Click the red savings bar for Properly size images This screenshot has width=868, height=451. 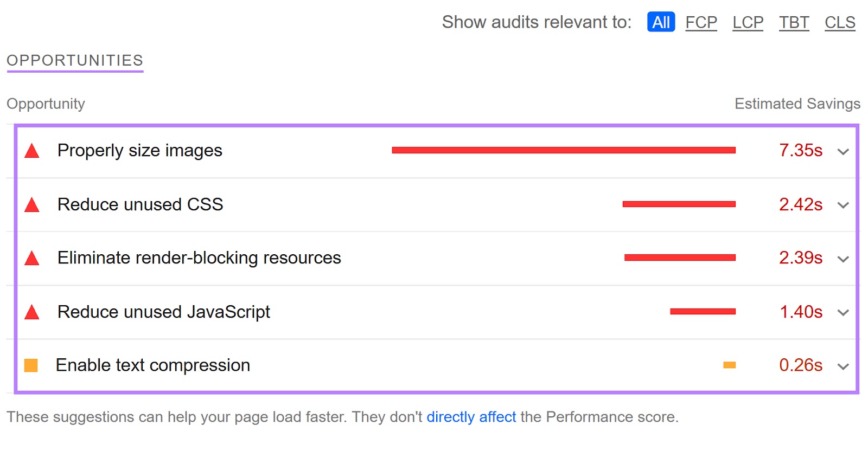564,150
